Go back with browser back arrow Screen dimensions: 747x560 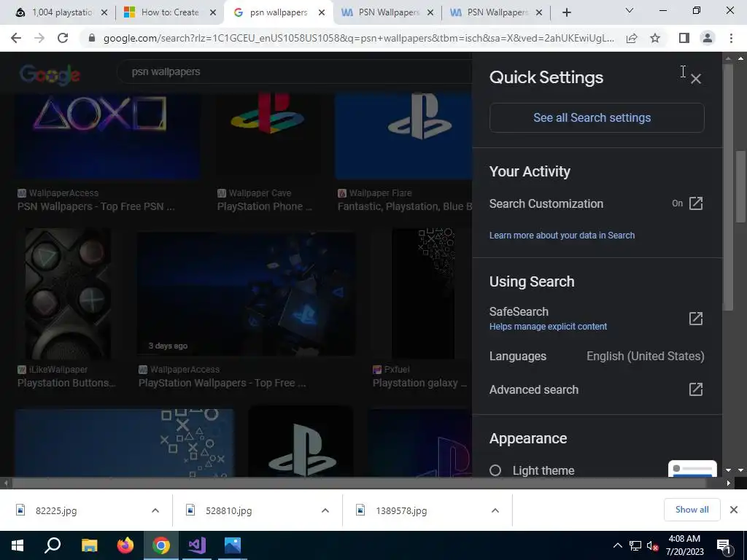(x=16, y=38)
